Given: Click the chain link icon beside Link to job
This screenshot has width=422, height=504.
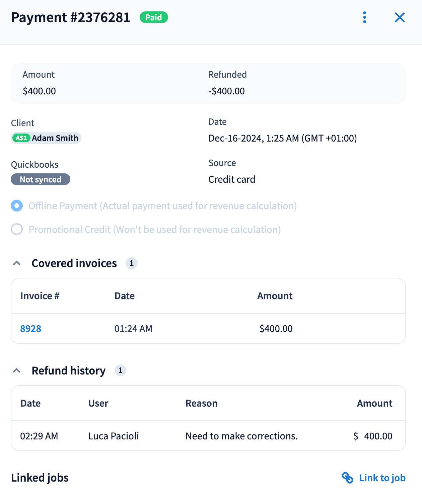Looking at the screenshot, I should (347, 478).
